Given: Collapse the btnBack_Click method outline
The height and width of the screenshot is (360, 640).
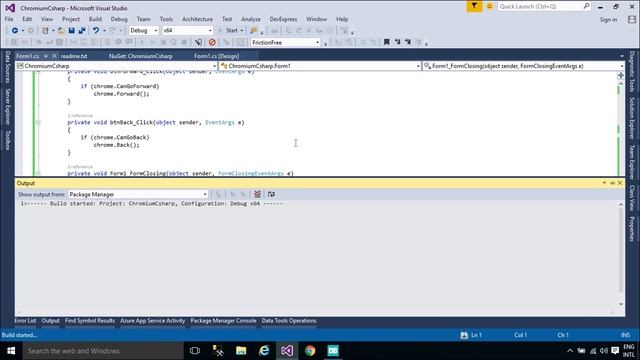Looking at the screenshot, I should tap(38, 122).
